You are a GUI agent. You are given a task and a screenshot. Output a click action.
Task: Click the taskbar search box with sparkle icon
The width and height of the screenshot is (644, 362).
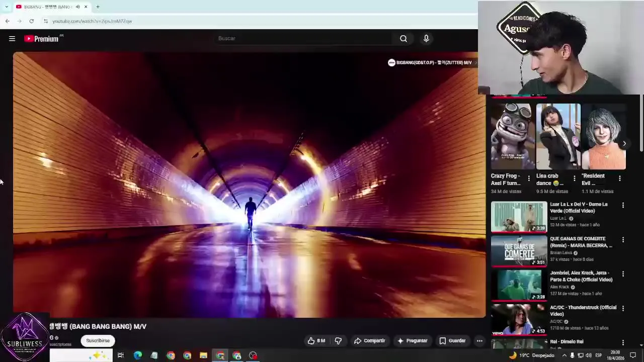[x=81, y=355]
